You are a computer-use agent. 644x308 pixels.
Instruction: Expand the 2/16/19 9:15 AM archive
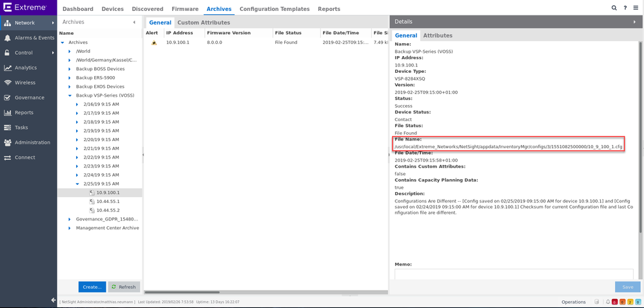coord(77,104)
